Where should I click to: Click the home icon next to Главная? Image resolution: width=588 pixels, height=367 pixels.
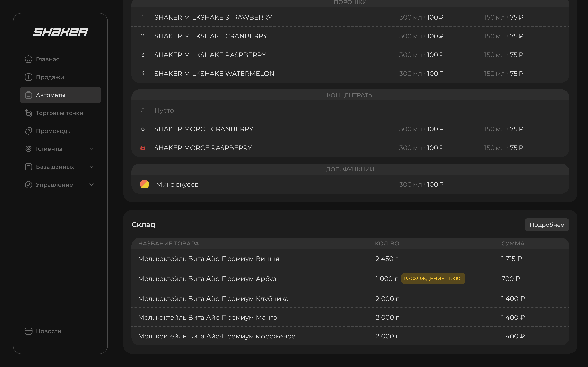(x=28, y=59)
